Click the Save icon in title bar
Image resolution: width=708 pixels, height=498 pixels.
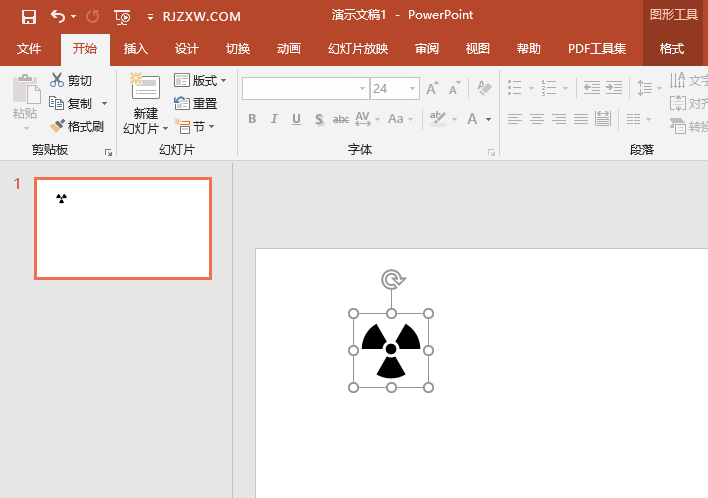pos(29,16)
